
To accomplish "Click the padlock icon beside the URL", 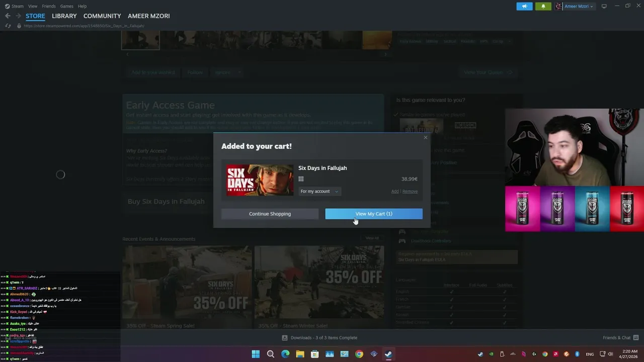I will coord(19,26).
